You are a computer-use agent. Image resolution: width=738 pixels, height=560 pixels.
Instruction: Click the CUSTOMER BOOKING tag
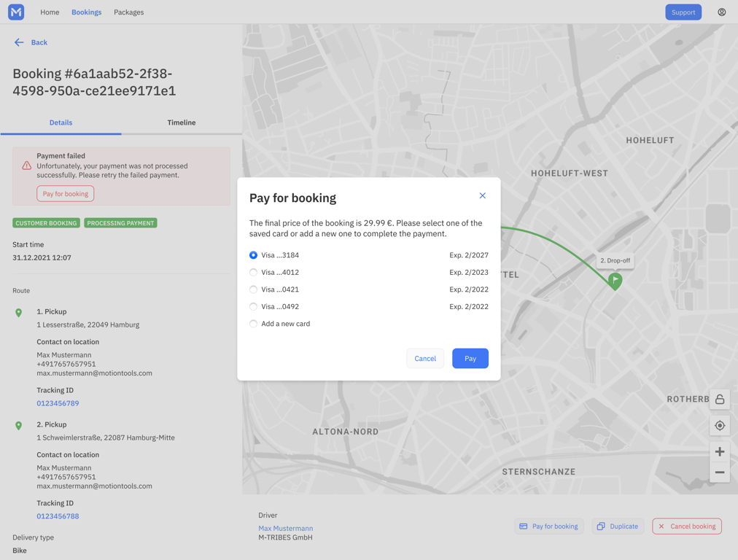(46, 223)
